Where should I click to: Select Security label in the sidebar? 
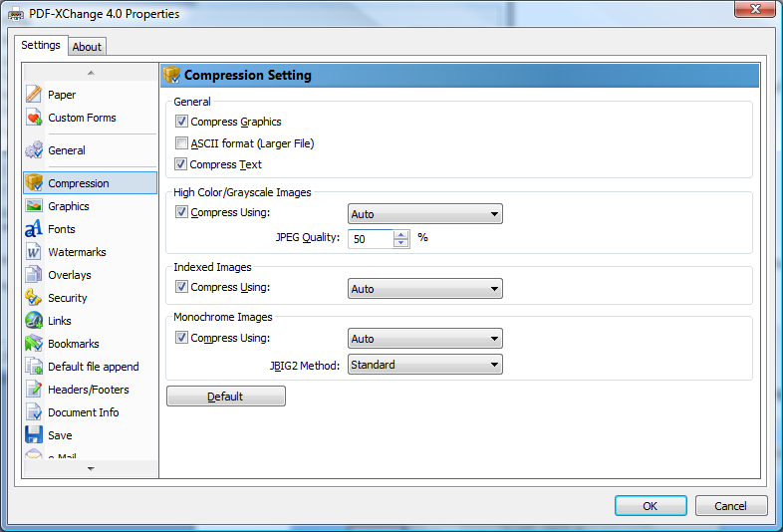click(x=68, y=298)
